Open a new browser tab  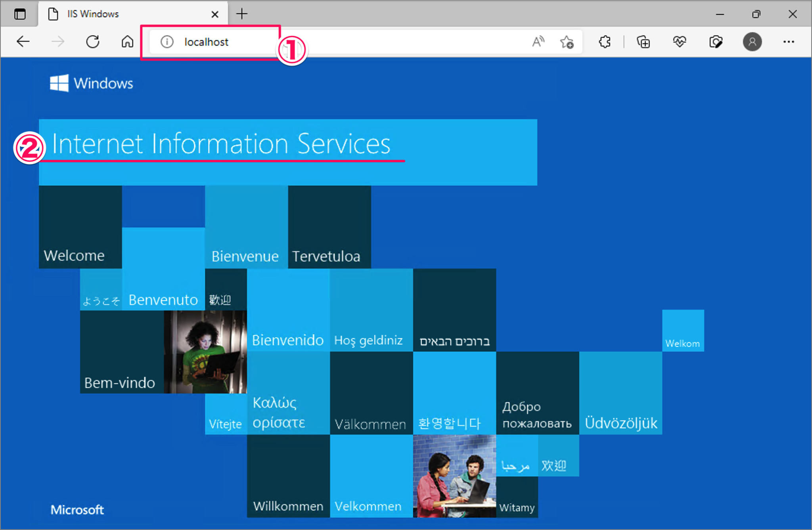pyautogui.click(x=241, y=14)
